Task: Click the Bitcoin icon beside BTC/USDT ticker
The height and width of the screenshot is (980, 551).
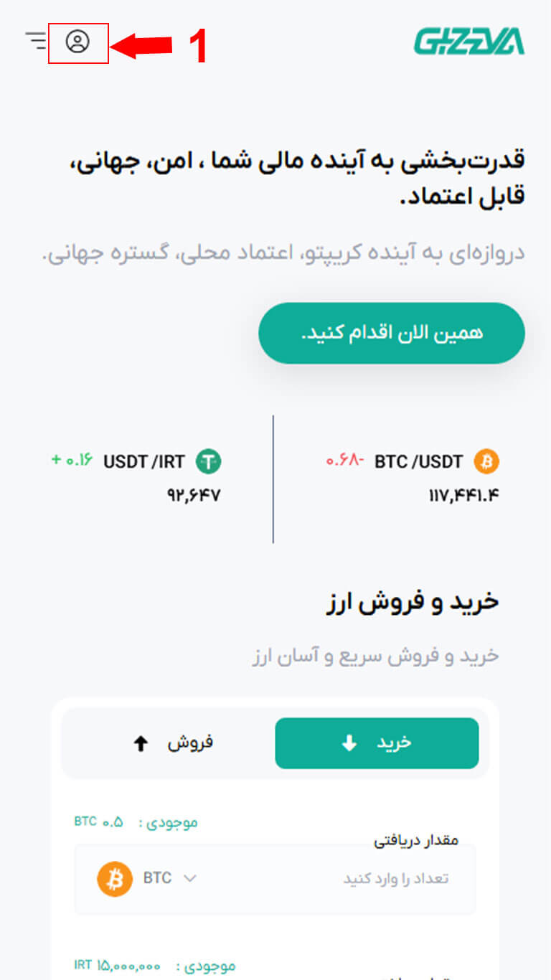Action: tap(486, 462)
